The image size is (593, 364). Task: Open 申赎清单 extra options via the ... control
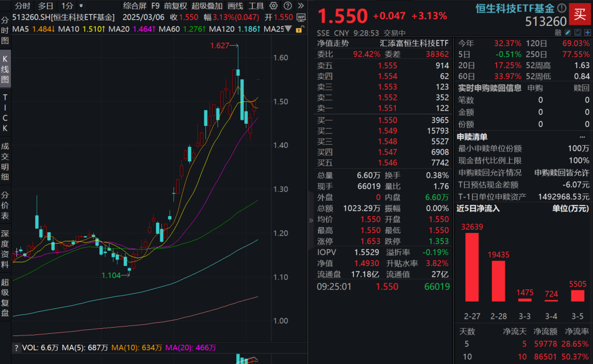[583, 136]
